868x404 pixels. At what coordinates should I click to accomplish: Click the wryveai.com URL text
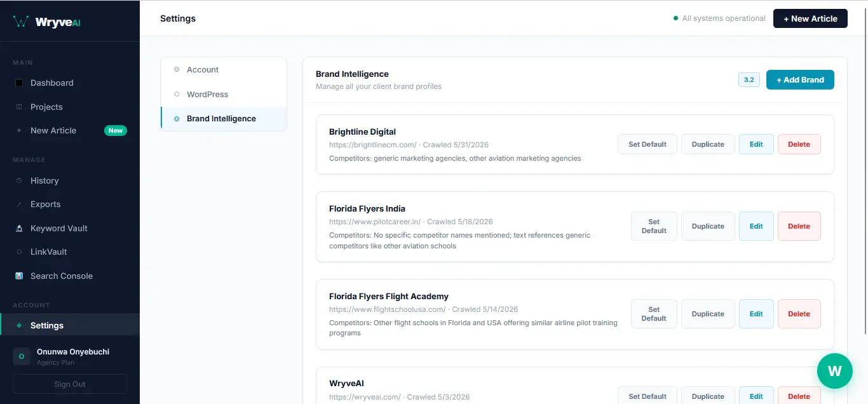[365, 397]
